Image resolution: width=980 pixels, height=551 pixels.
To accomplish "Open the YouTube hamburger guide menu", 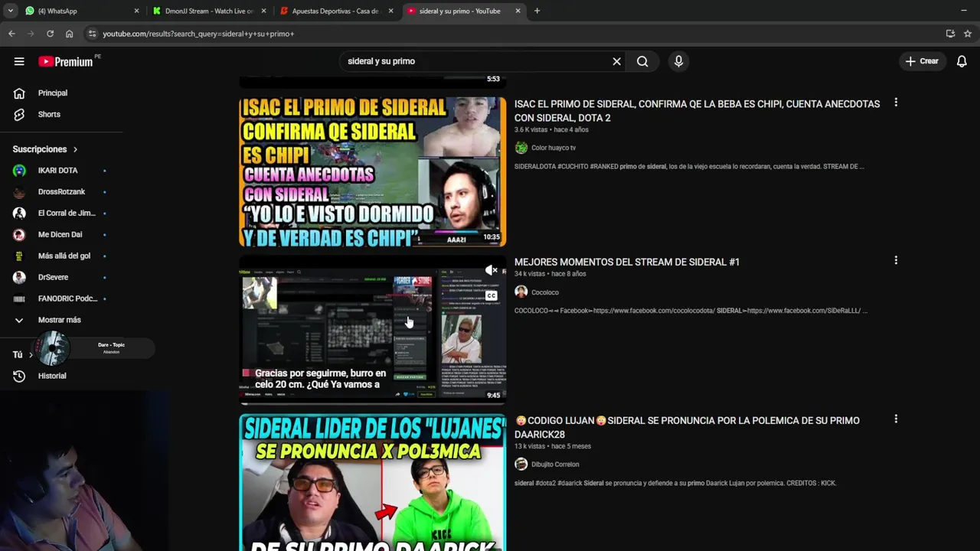I will 19,61.
